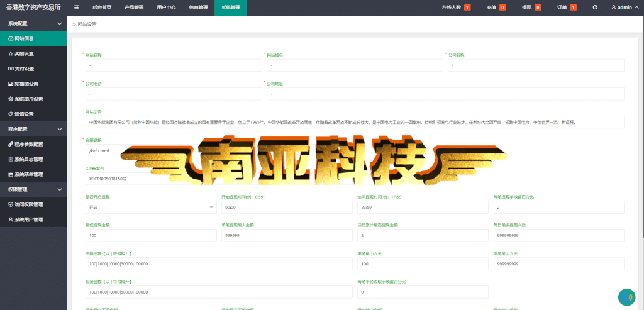This screenshot has width=644, height=310.
Task: Click the 结束提现时间 field showing 23:59
Action: pyautogui.click(x=423, y=208)
